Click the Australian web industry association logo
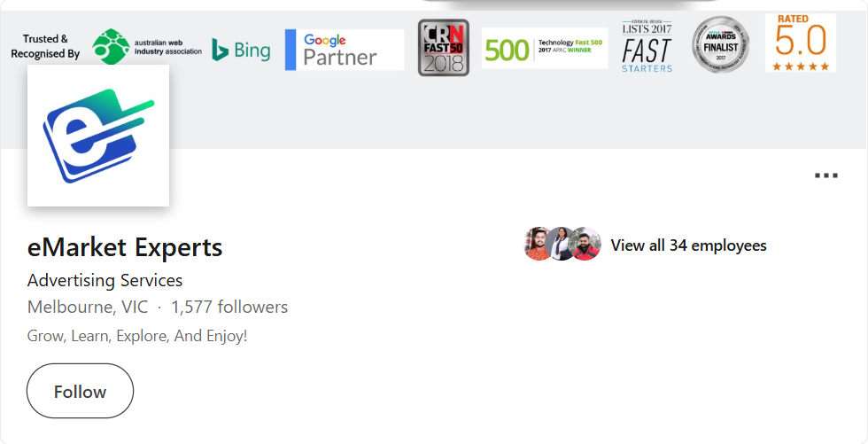The height and width of the screenshot is (444, 868). (148, 48)
